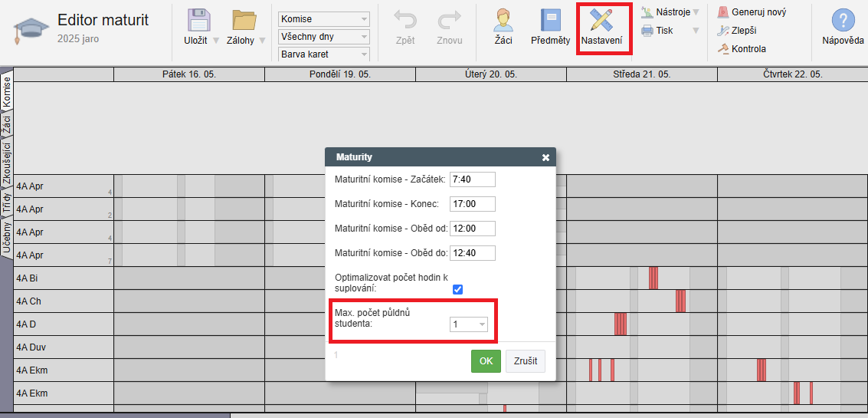Expand the Komise view dropdown
This screenshot has width=868, height=418.
click(x=323, y=19)
